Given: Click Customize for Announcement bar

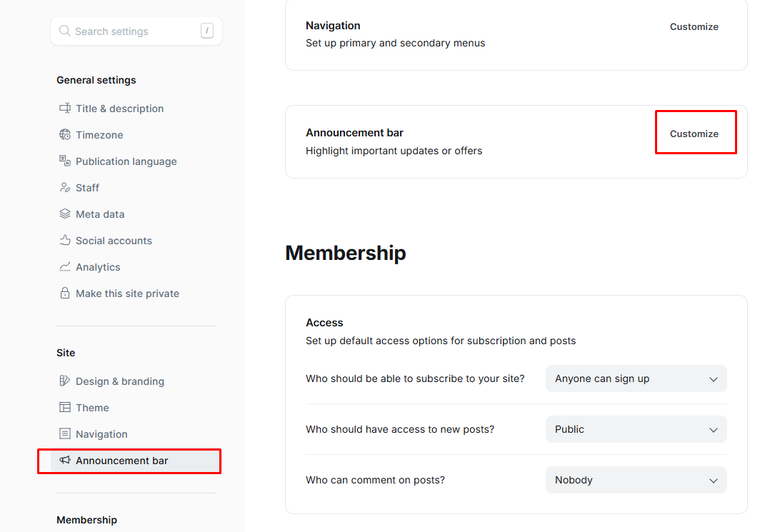Looking at the screenshot, I should point(694,134).
